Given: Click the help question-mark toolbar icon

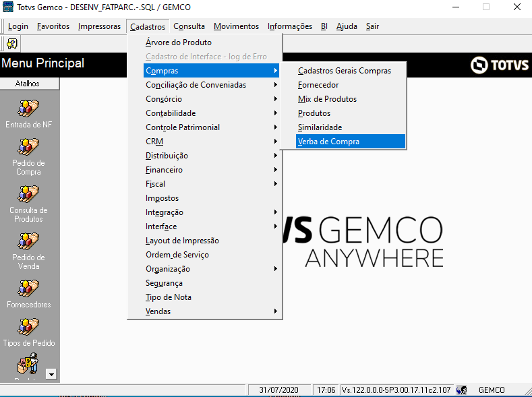Looking at the screenshot, I should click(x=12, y=44).
